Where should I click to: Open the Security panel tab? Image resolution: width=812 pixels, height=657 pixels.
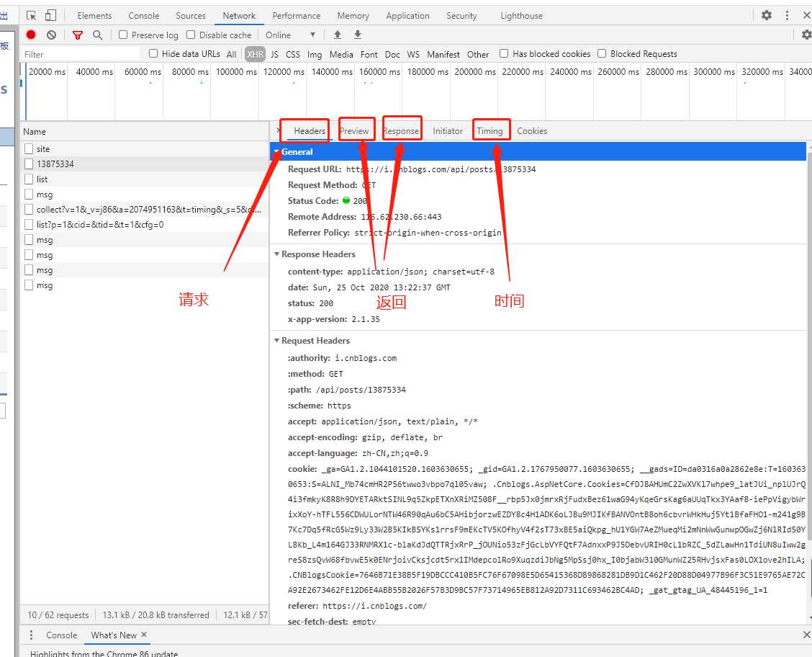[x=461, y=16]
